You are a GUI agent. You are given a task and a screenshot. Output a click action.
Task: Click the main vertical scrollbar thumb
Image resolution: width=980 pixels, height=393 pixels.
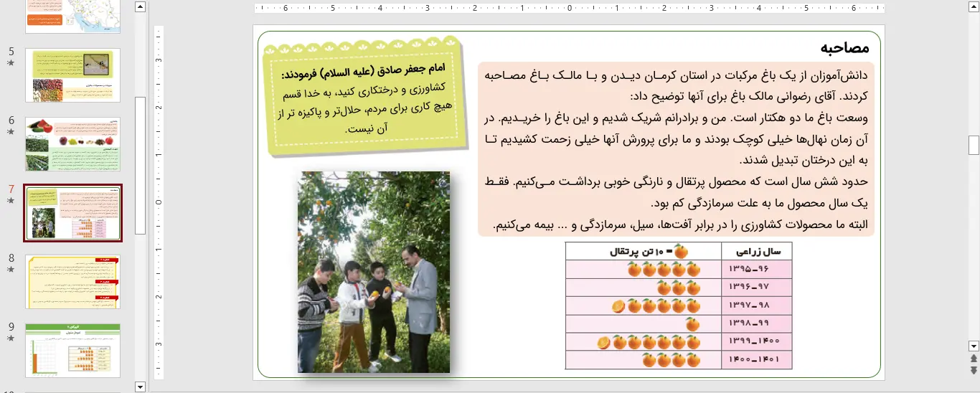coord(974,145)
